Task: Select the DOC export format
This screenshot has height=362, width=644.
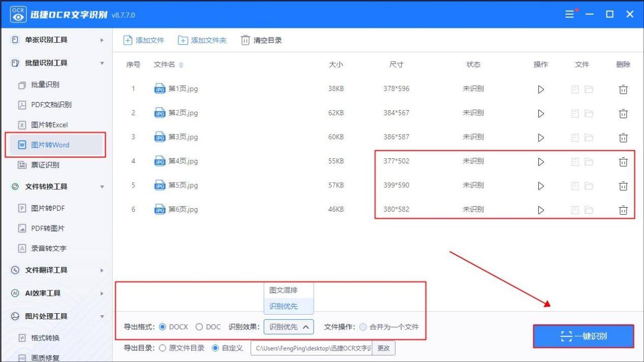Action: 199,327
